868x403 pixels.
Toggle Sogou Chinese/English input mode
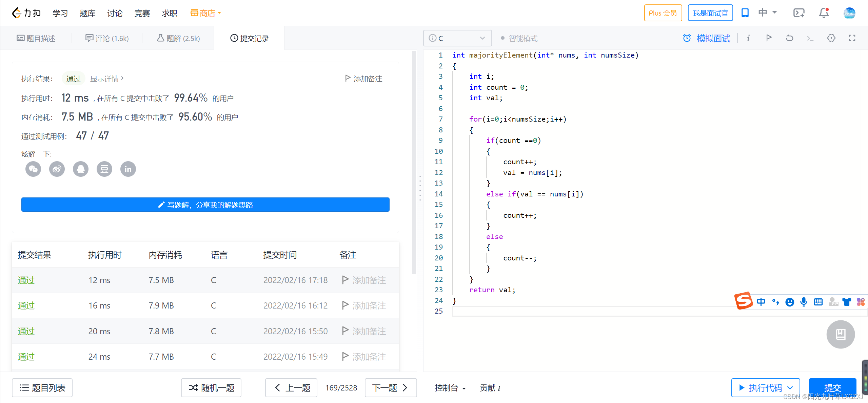pyautogui.click(x=761, y=302)
